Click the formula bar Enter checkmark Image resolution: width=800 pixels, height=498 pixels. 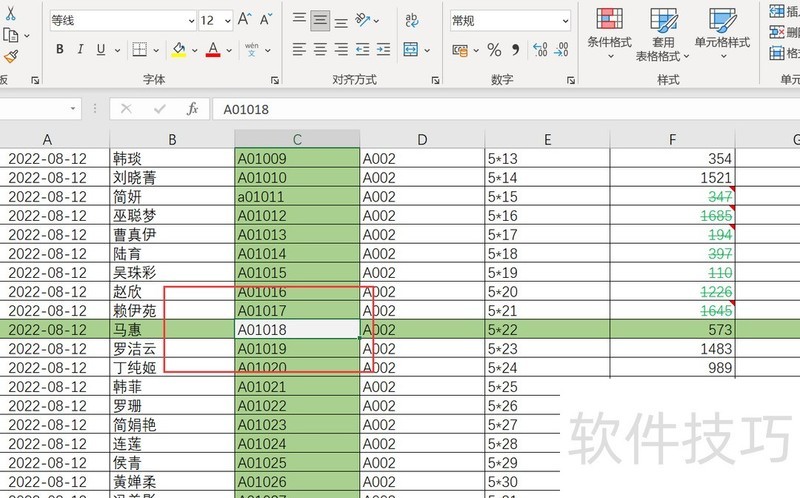click(160, 109)
